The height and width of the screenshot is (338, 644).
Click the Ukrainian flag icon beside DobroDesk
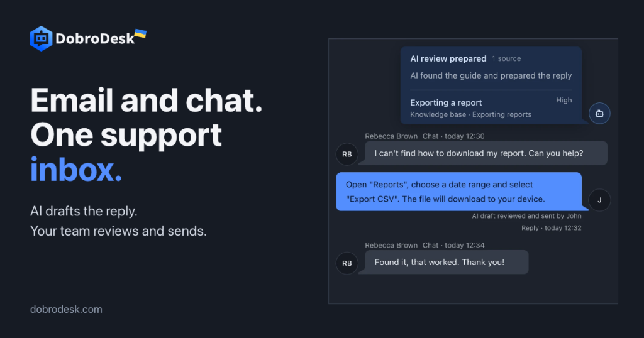coord(140,34)
